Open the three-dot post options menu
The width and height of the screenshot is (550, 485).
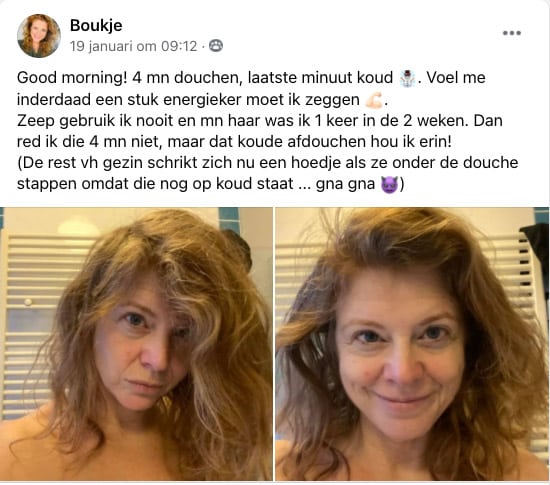511,33
